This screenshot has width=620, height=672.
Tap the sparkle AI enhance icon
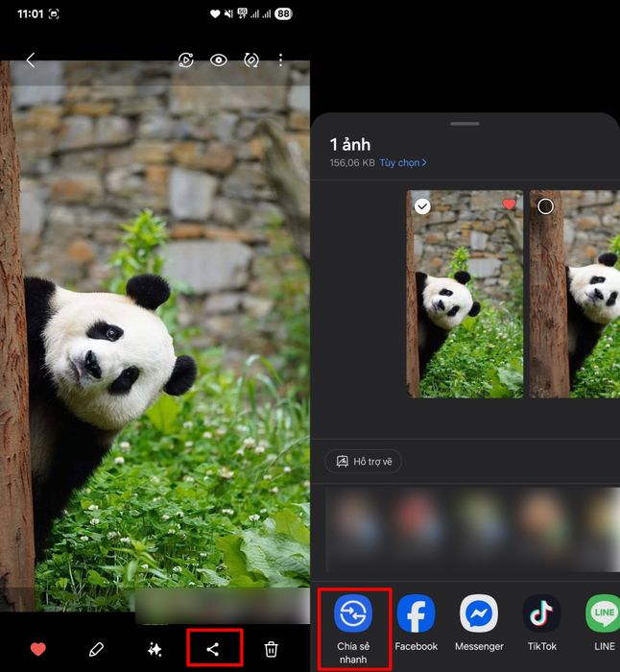pyautogui.click(x=155, y=649)
